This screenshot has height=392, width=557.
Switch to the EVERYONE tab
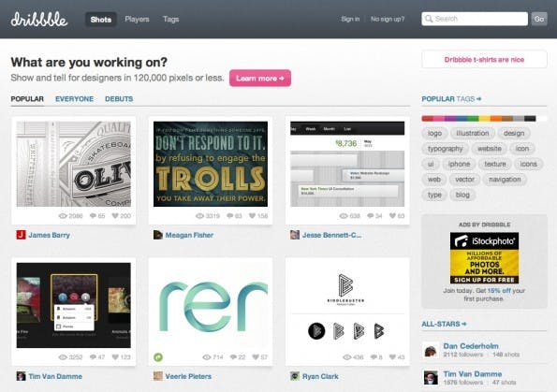pos(75,99)
